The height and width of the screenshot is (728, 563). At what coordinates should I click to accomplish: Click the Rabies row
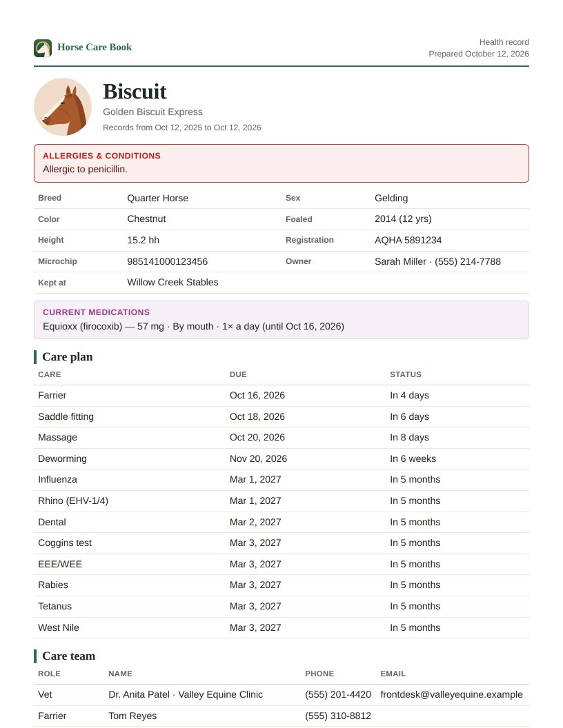coord(281,585)
